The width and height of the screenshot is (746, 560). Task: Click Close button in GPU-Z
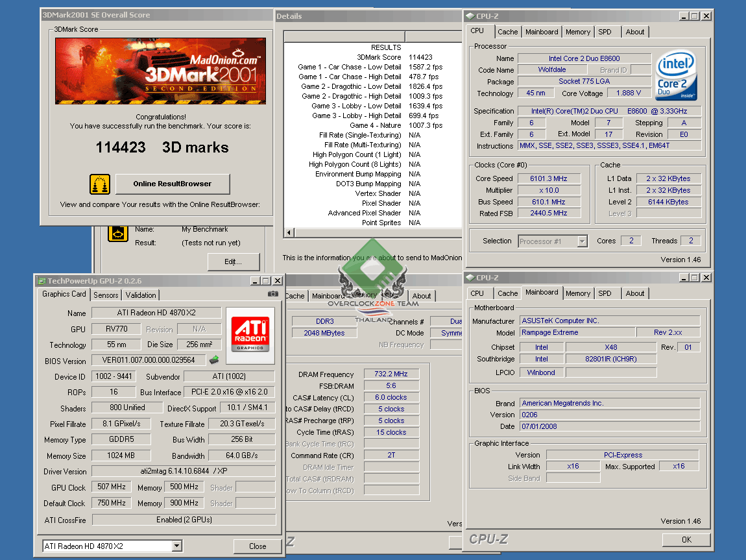[x=258, y=546]
